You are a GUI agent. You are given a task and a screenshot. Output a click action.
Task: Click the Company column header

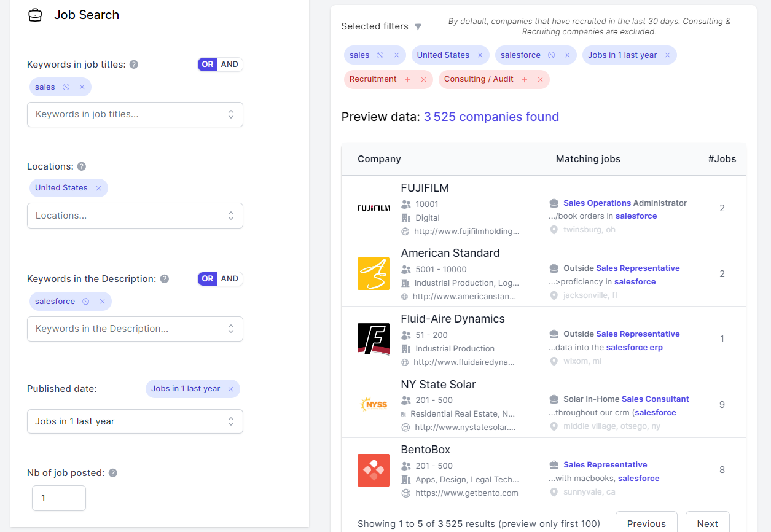coord(379,159)
